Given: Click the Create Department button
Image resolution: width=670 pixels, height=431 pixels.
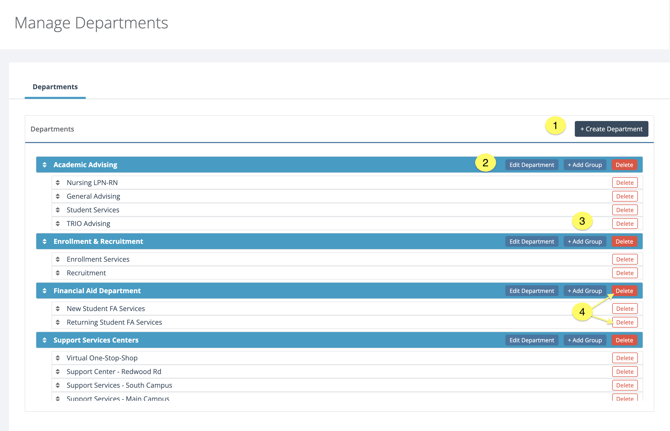Looking at the screenshot, I should [611, 129].
